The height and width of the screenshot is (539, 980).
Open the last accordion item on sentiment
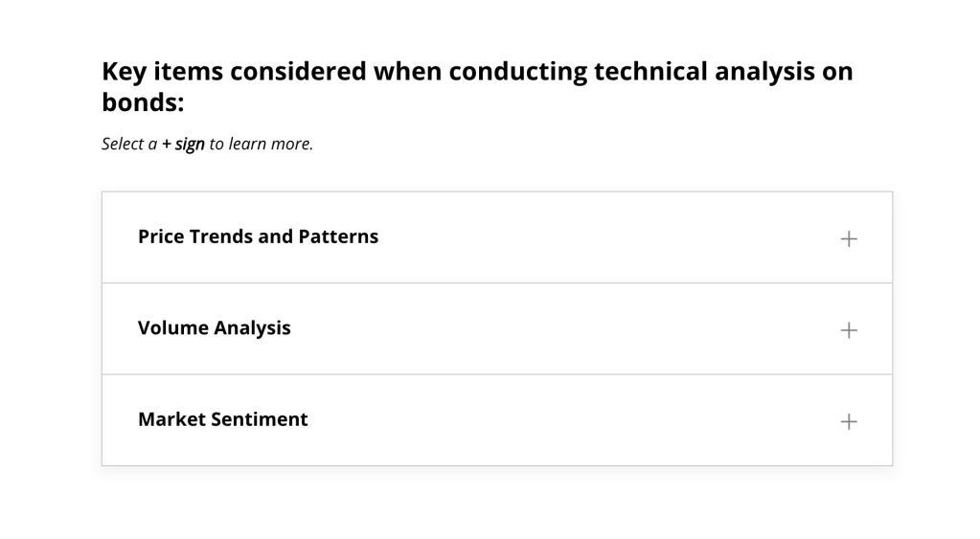[497, 420]
